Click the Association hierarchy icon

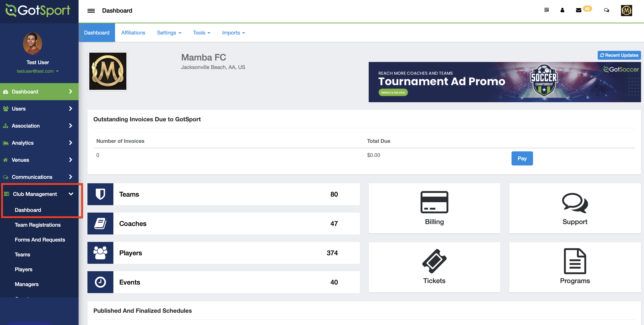pyautogui.click(x=6, y=126)
